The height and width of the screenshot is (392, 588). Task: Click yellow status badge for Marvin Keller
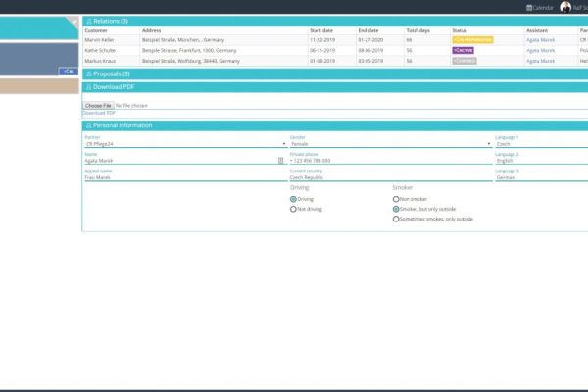(x=472, y=40)
